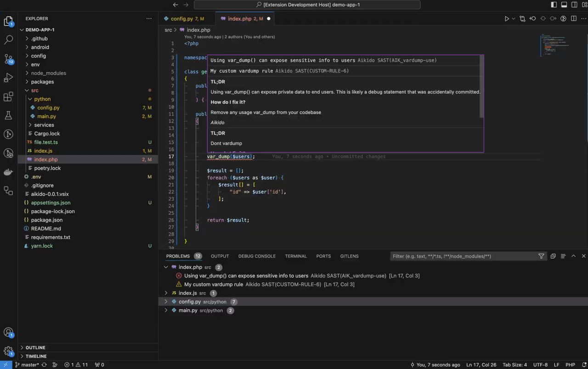Screen dimensions: 588x369
Task: Open the Run and Debug view
Action: coord(8,78)
